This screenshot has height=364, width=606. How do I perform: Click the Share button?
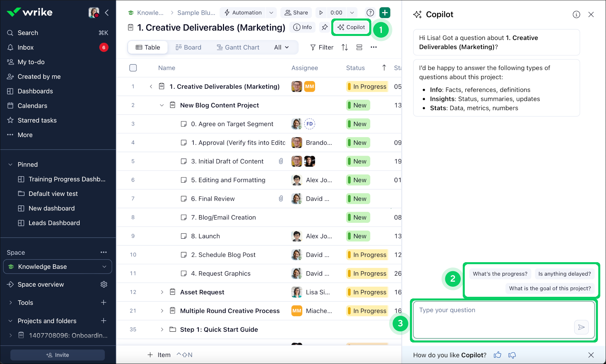point(296,12)
